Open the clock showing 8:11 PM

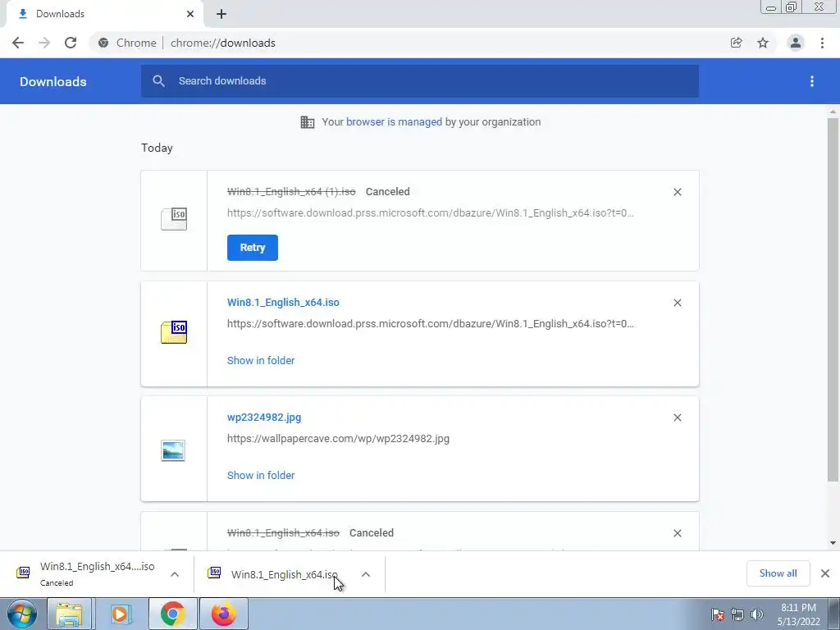(798, 614)
